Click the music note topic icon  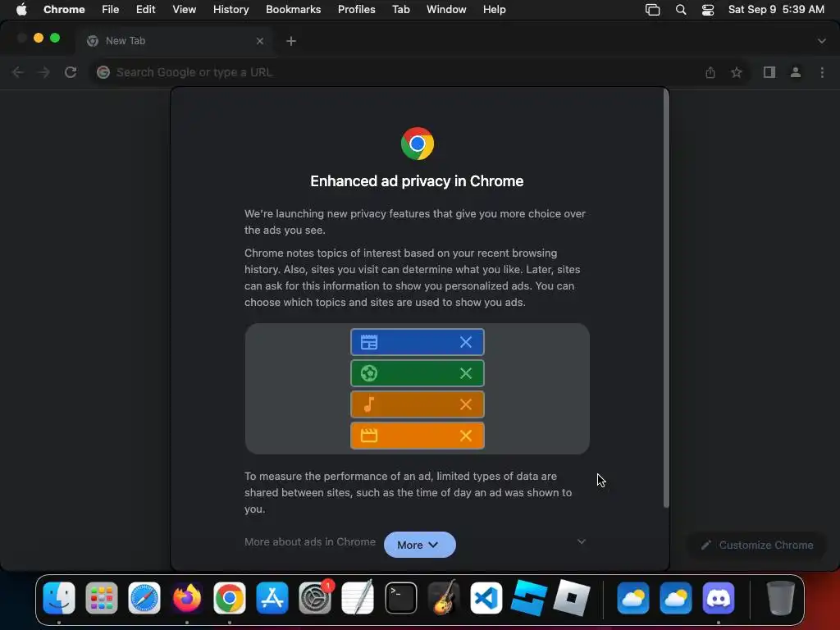[x=369, y=404]
